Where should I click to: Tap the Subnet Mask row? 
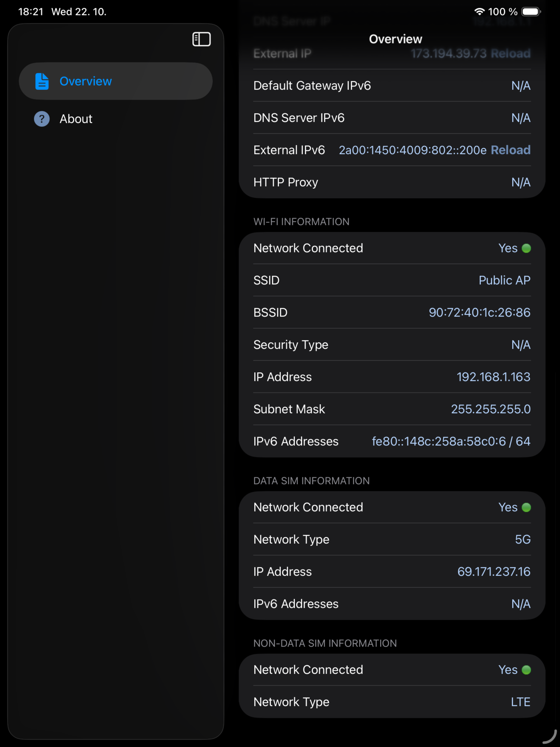[392, 409]
